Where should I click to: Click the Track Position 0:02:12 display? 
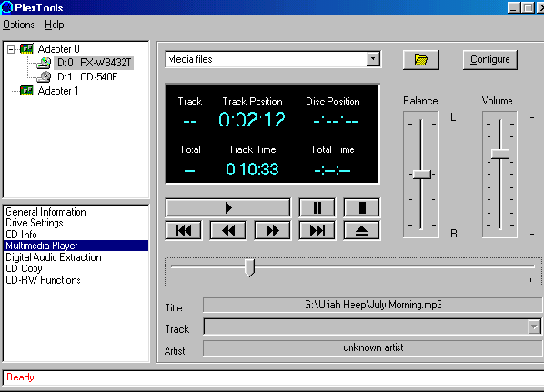252,120
